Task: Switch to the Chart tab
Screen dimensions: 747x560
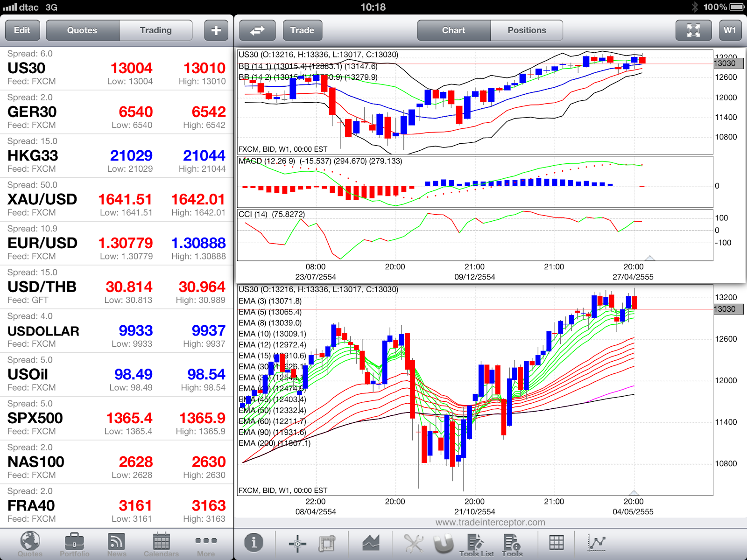Action: click(453, 30)
